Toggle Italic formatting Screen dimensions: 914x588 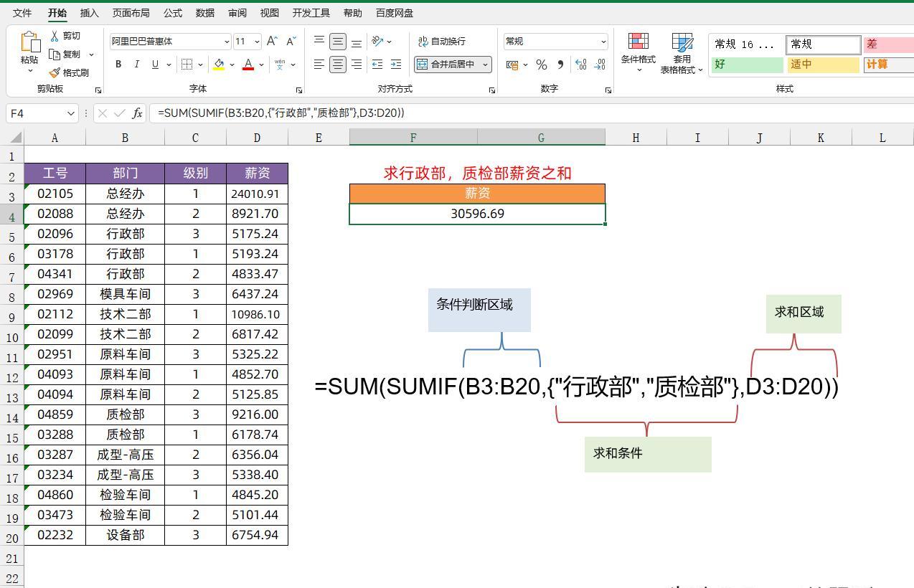(137, 65)
